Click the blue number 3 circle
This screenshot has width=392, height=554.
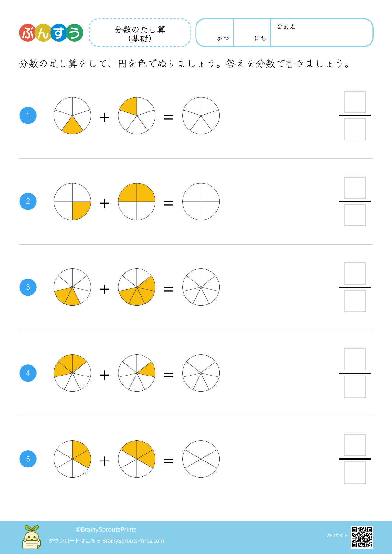(28, 287)
